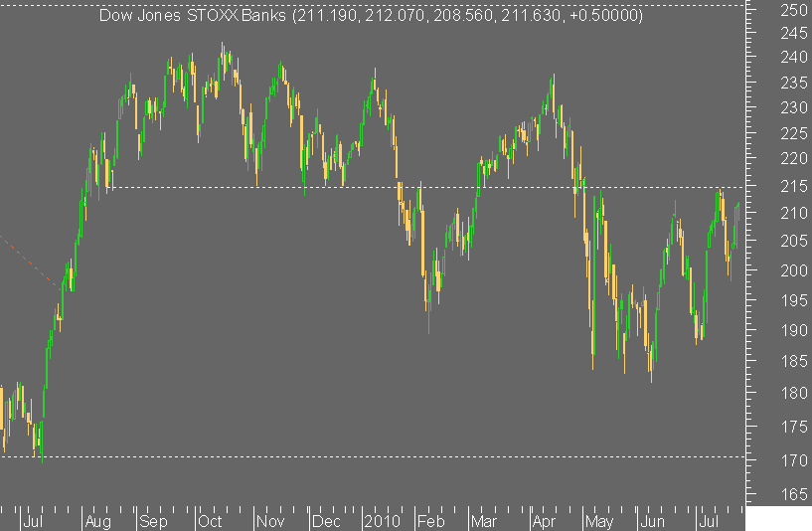Click the Dec month label on time axis
This screenshot has width=812, height=531.
click(326, 522)
